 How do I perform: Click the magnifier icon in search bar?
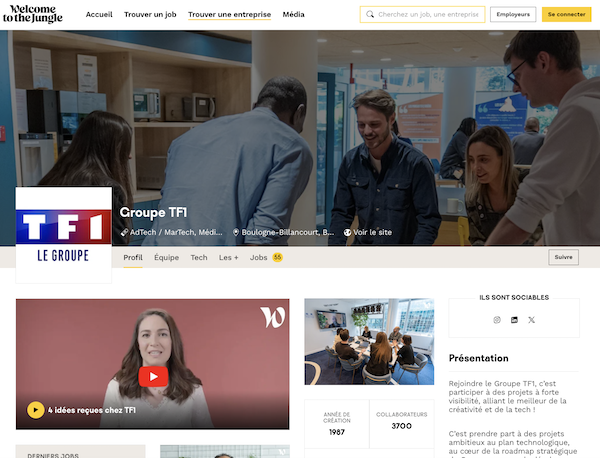tap(370, 15)
